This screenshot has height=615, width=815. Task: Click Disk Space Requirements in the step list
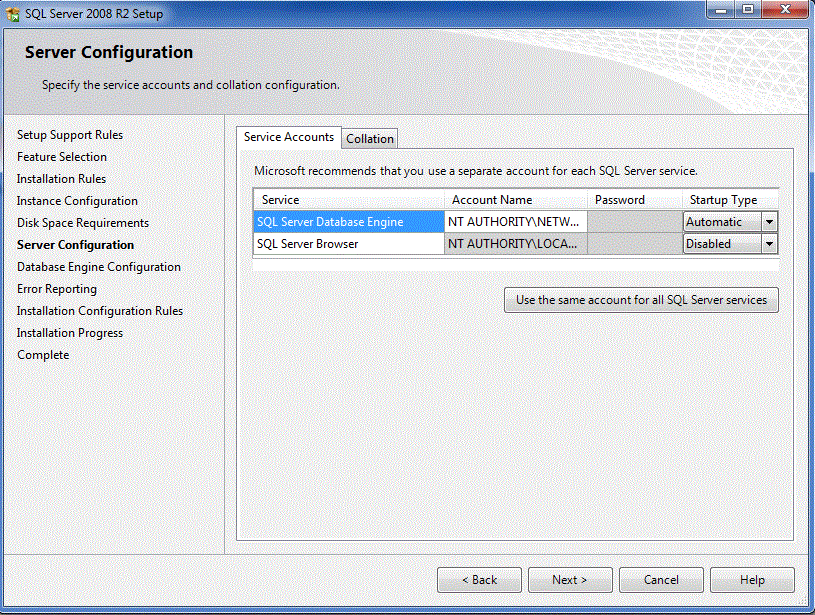(x=83, y=223)
